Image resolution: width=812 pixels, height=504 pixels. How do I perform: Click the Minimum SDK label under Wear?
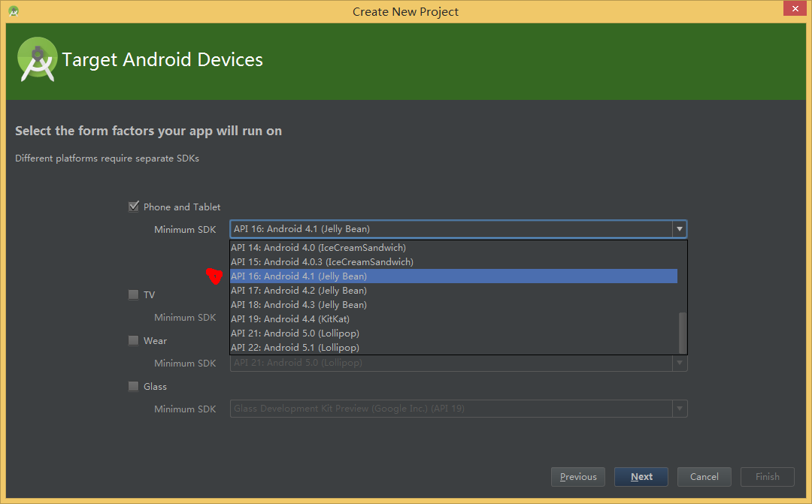tap(185, 364)
